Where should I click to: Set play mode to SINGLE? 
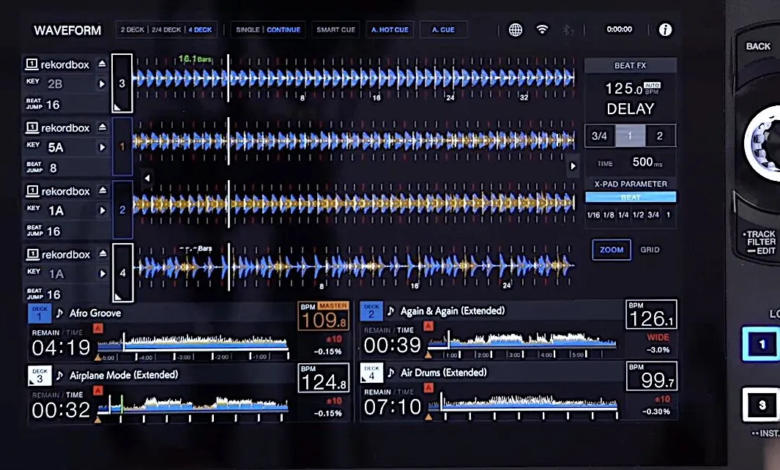click(x=248, y=30)
